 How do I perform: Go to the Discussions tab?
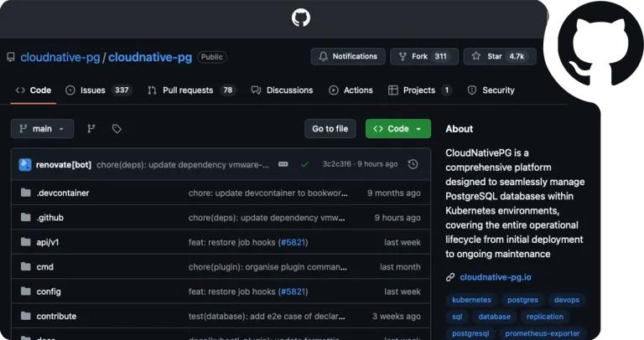(282, 90)
